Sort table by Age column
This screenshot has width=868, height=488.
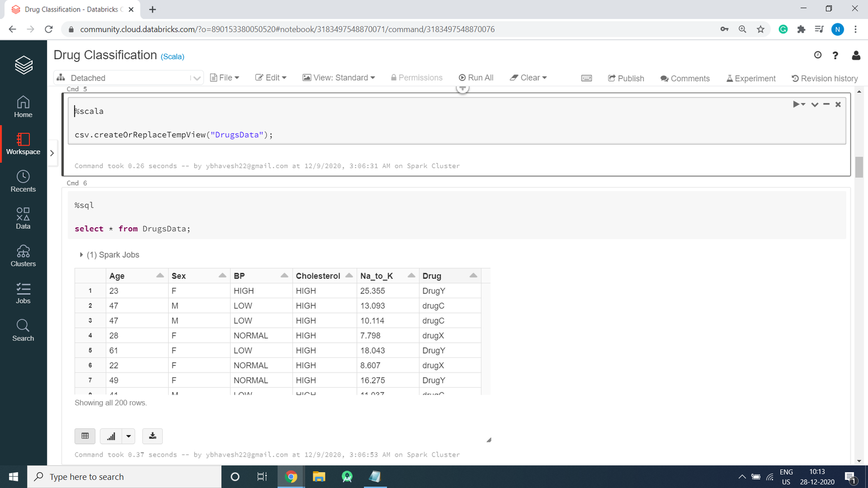159,275
